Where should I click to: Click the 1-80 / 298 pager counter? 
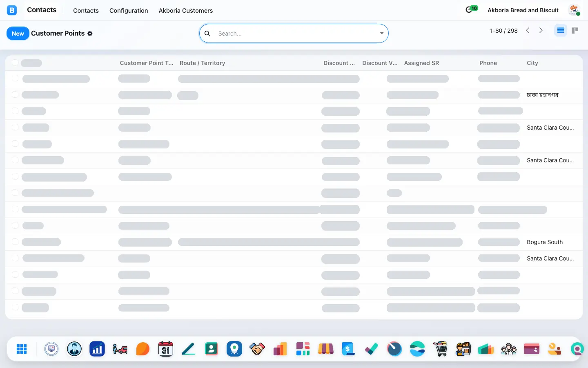coord(503,31)
